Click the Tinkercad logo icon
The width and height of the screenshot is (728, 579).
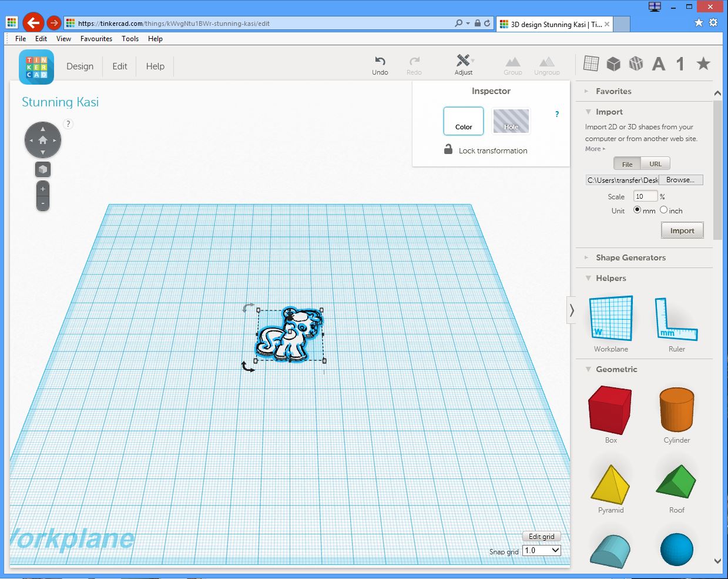pyautogui.click(x=36, y=67)
